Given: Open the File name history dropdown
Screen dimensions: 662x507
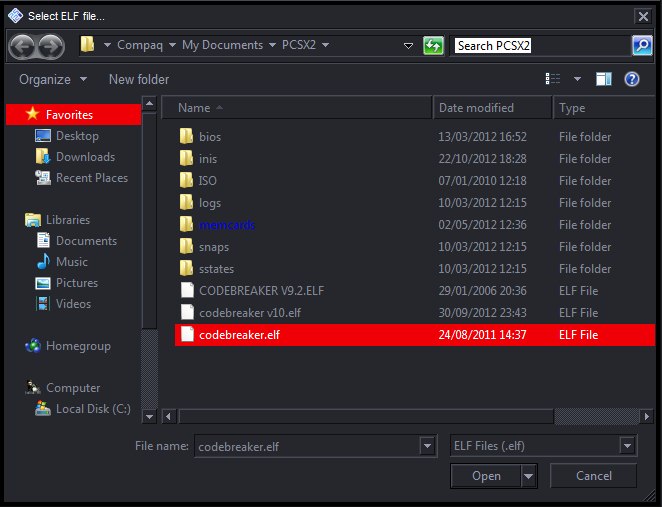Looking at the screenshot, I should point(427,446).
